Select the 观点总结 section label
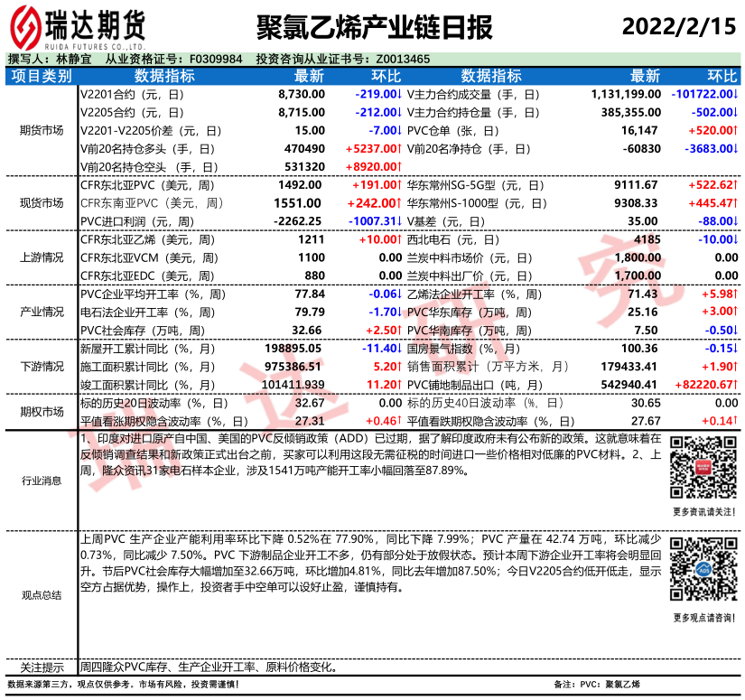 (42, 595)
